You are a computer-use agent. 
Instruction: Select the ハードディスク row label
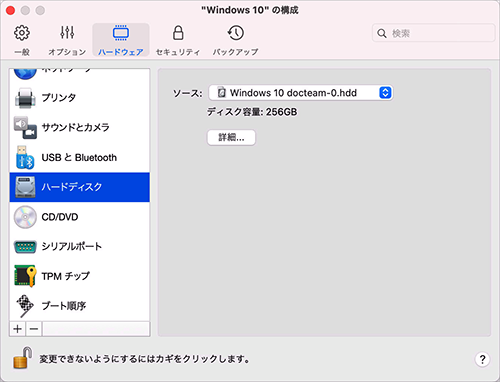pos(72,187)
